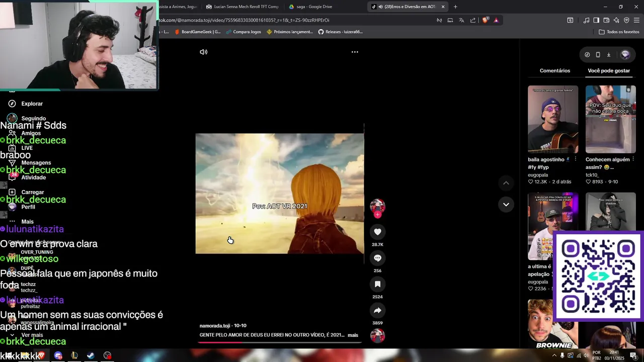Image resolution: width=644 pixels, height=362 pixels.
Task: Open the Mais menu in the sidebar
Action: pos(21,221)
